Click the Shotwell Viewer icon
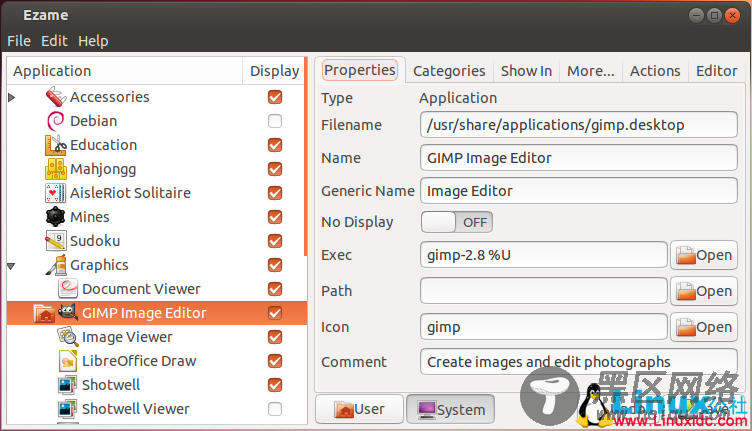Screen dimensions: 752x431 (68, 408)
